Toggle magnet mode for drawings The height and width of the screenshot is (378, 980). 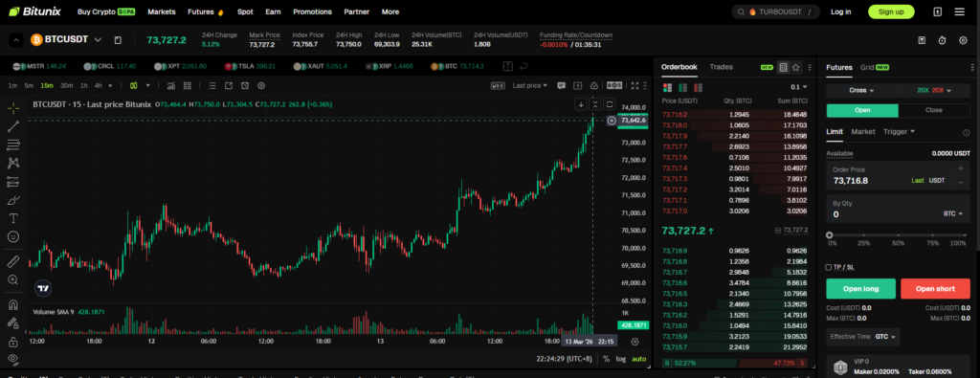tap(13, 305)
